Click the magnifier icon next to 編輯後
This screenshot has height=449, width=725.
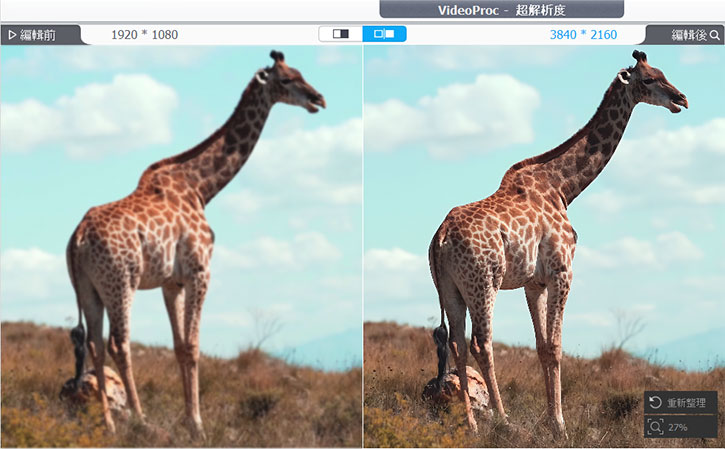coord(714,35)
